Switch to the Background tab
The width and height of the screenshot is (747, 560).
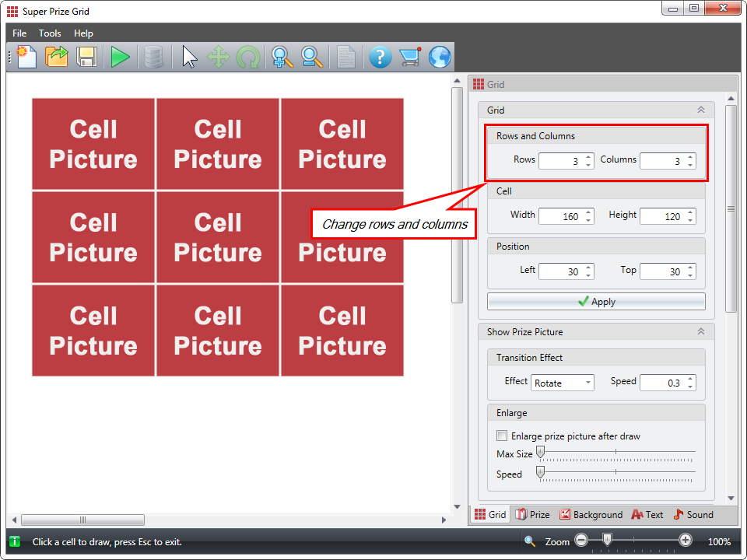(591, 514)
